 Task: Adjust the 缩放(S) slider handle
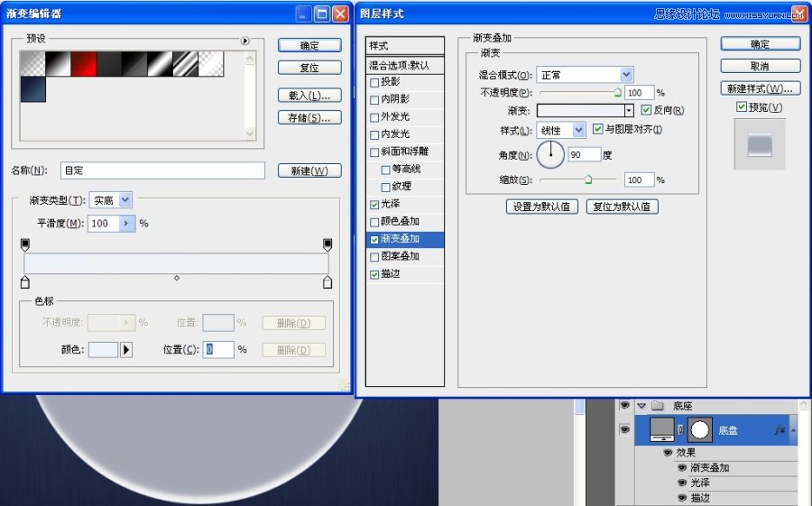click(x=588, y=179)
